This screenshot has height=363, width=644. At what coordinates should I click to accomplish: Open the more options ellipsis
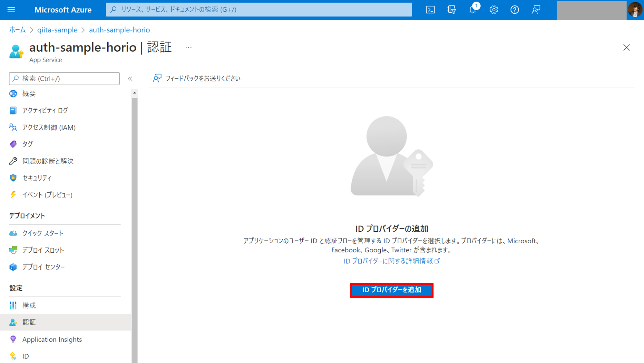[x=189, y=47]
